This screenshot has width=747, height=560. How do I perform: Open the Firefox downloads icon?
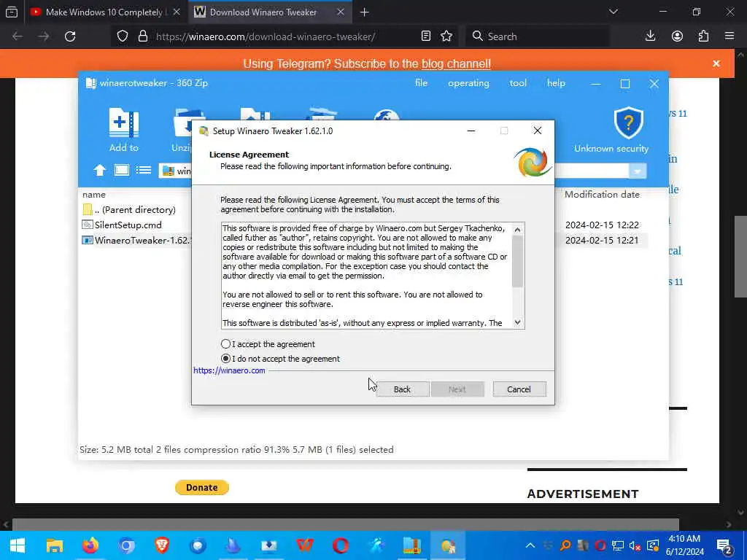tap(650, 36)
